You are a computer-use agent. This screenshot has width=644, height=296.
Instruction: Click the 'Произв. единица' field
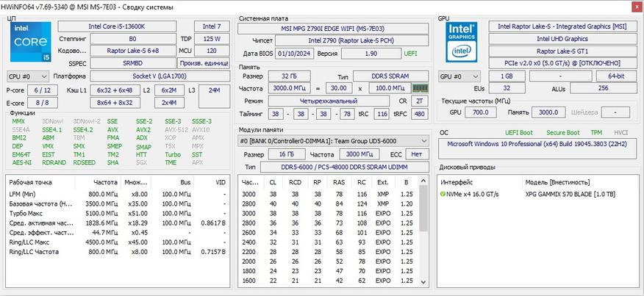pos(204,64)
